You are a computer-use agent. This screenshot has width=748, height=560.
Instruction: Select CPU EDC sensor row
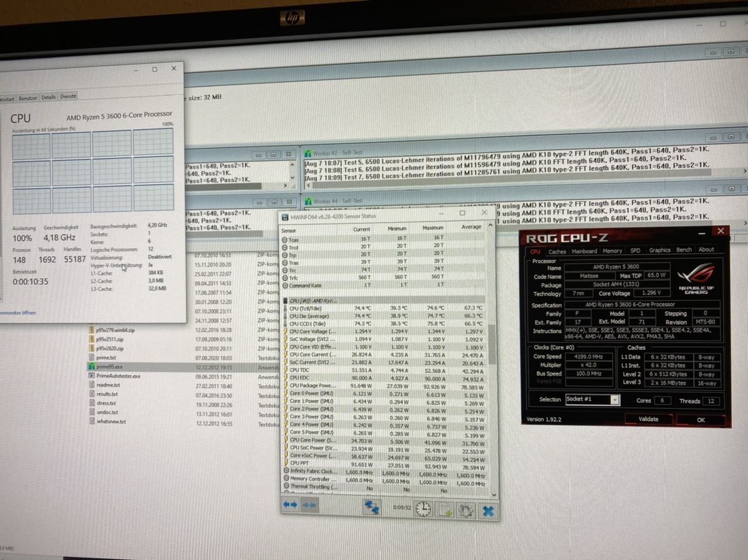pyautogui.click(x=384, y=378)
